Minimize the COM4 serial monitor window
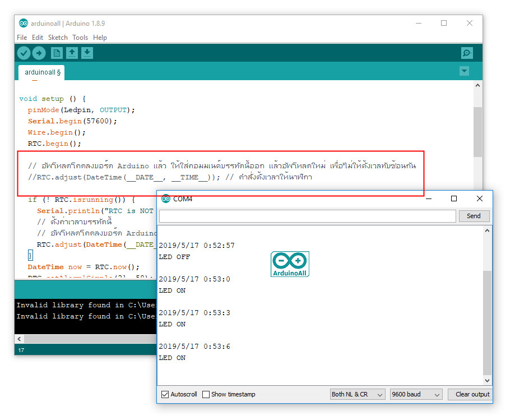Viewport: 515px width, 420px height. click(429, 199)
